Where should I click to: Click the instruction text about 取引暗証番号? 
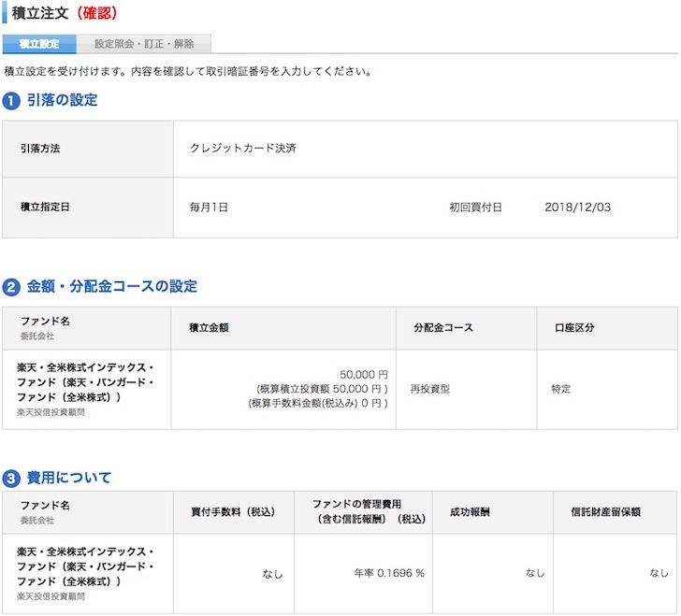(x=188, y=71)
